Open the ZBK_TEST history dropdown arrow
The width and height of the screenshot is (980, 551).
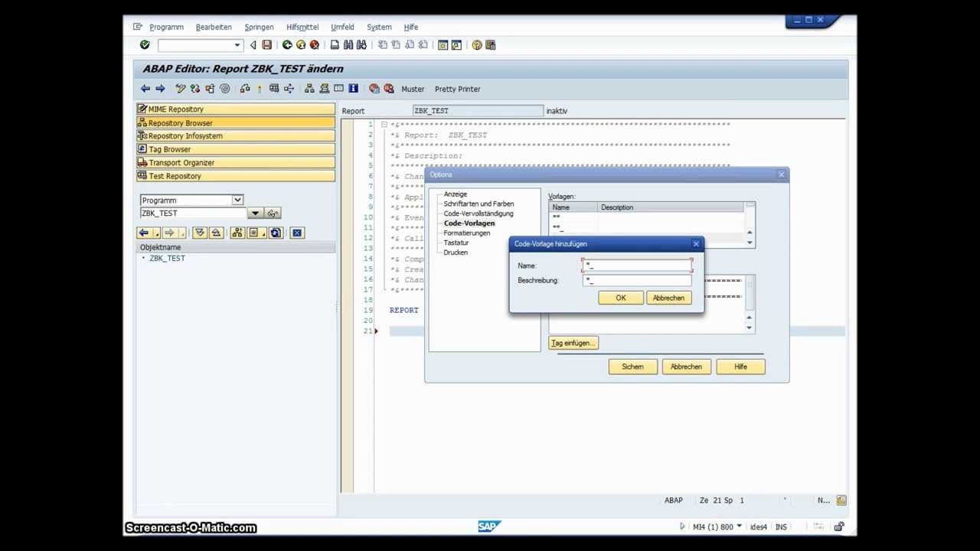pos(255,214)
